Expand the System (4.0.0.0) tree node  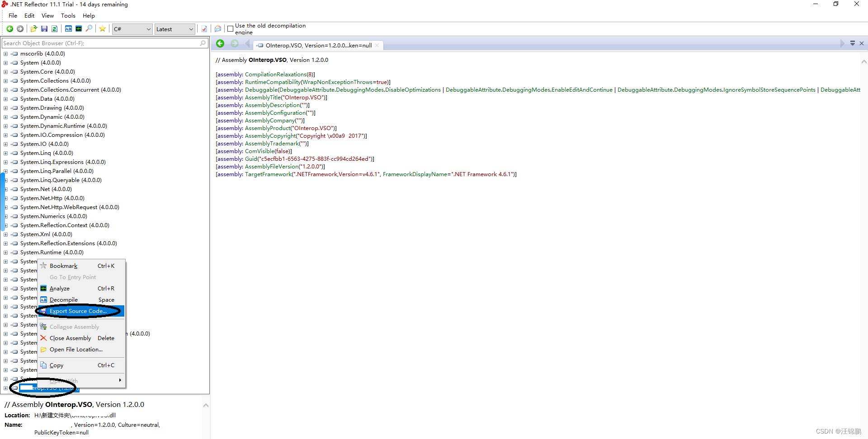(5, 63)
